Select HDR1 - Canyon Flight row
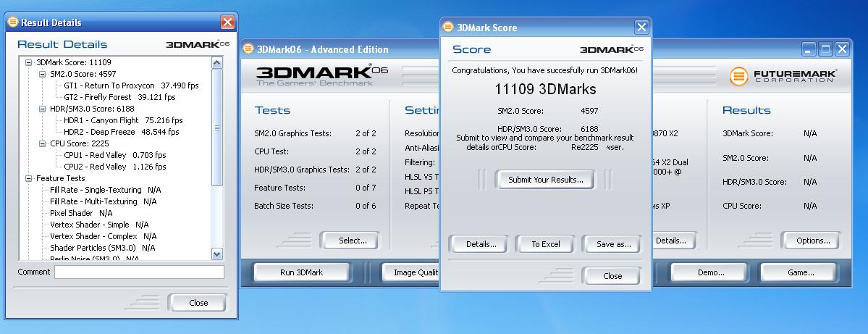868x334 pixels. (x=124, y=120)
